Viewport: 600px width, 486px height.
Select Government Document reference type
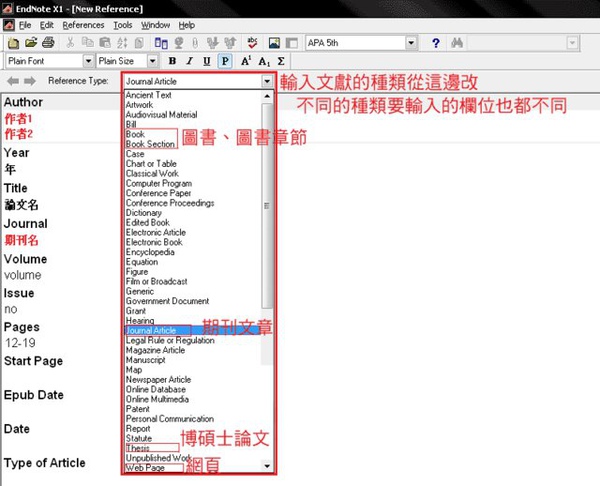[x=168, y=301]
